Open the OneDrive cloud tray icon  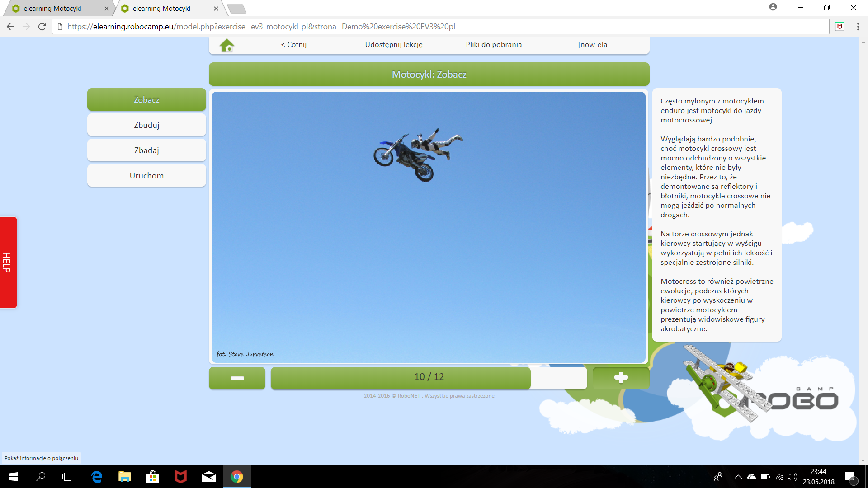752,477
